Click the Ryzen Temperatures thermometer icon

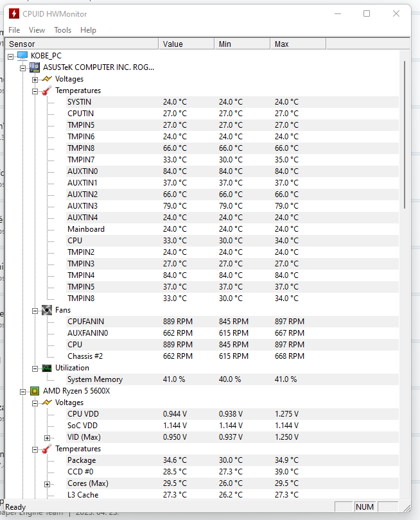pyautogui.click(x=47, y=449)
